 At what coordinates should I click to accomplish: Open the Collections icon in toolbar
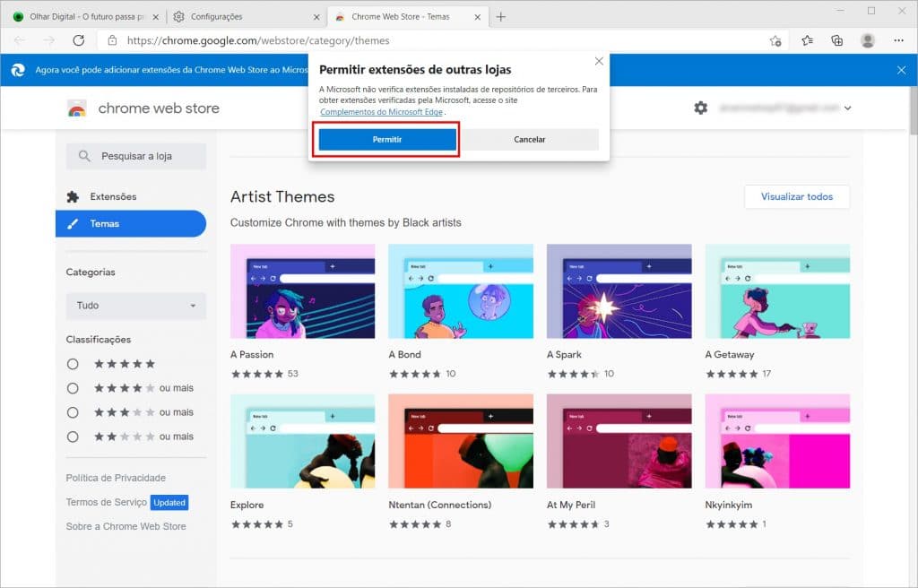[x=837, y=40]
